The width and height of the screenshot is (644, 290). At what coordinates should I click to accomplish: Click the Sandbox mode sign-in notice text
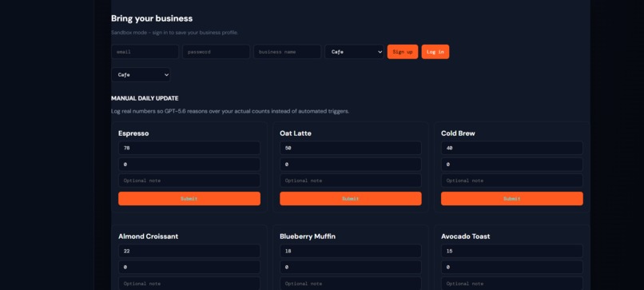coord(174,33)
